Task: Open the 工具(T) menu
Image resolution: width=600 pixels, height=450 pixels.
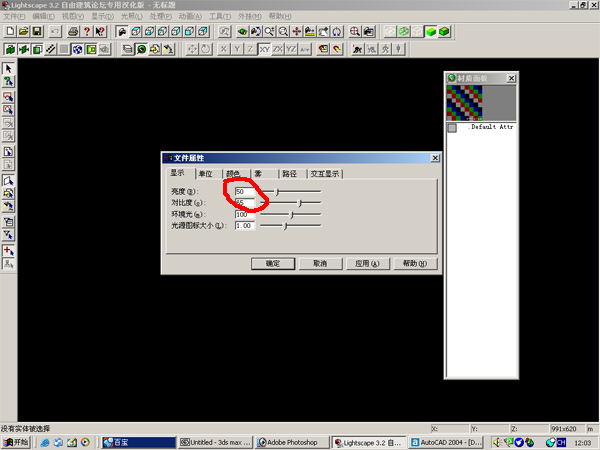Action: click(220, 16)
